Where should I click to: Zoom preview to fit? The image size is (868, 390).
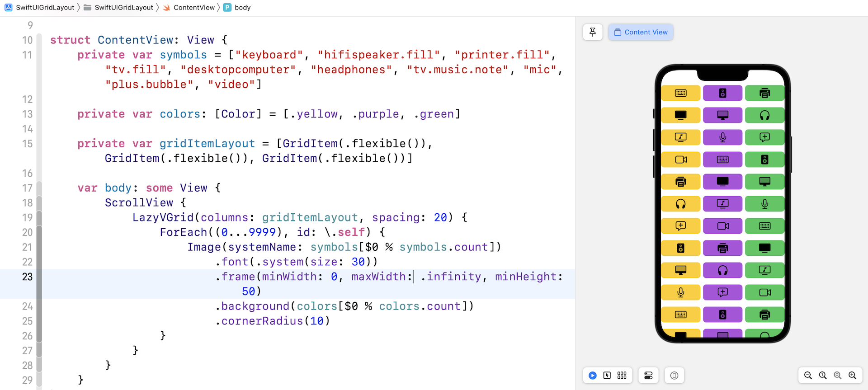(838, 376)
